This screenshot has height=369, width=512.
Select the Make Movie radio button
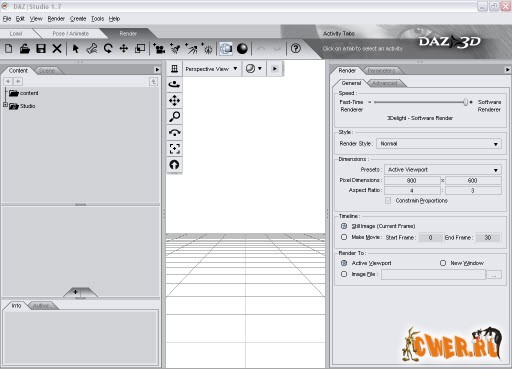(344, 237)
